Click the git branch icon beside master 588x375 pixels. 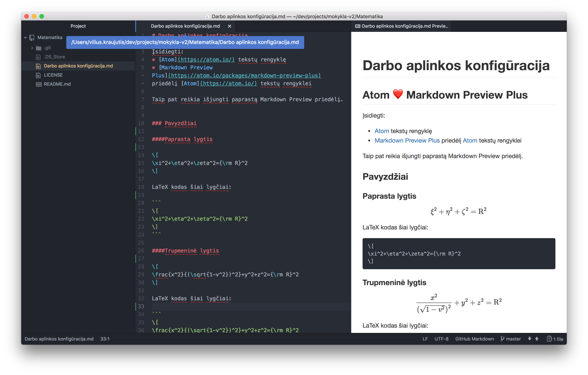point(502,339)
